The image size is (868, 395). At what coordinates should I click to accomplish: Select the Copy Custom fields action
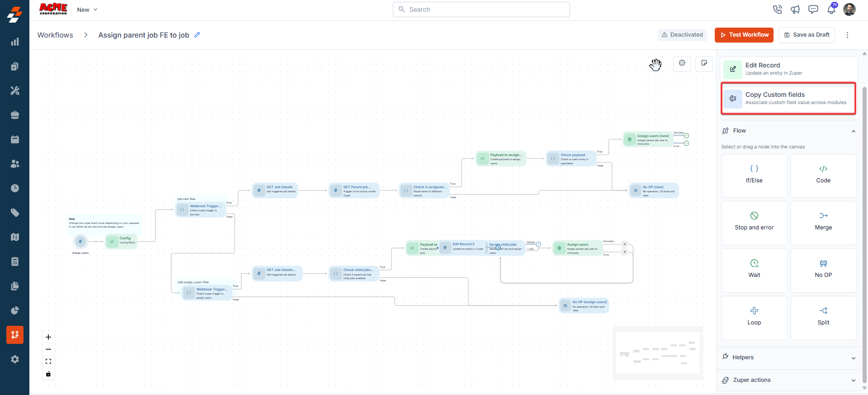(789, 99)
